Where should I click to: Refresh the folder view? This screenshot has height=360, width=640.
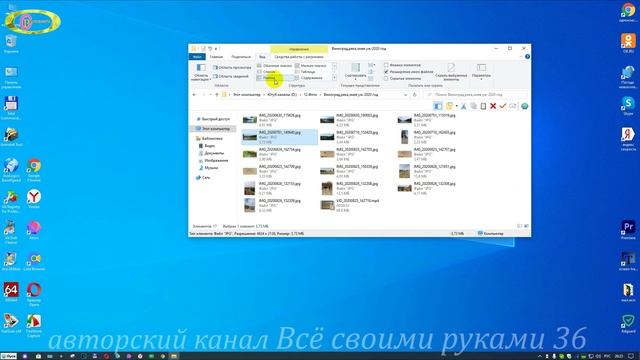[415, 95]
